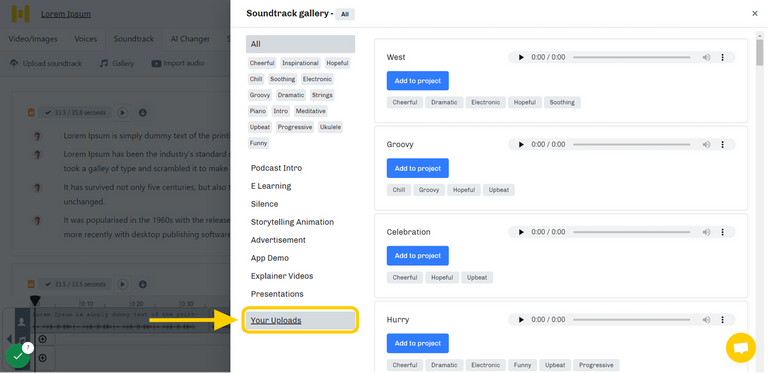Close the Soundtrack gallery panel
768x373 pixels.
[755, 14]
